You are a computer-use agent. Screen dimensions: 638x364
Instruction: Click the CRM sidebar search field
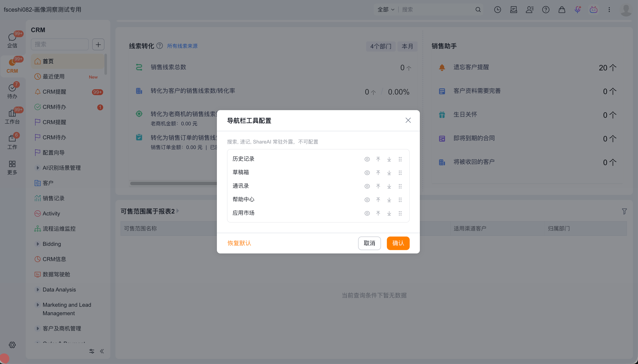tap(60, 44)
